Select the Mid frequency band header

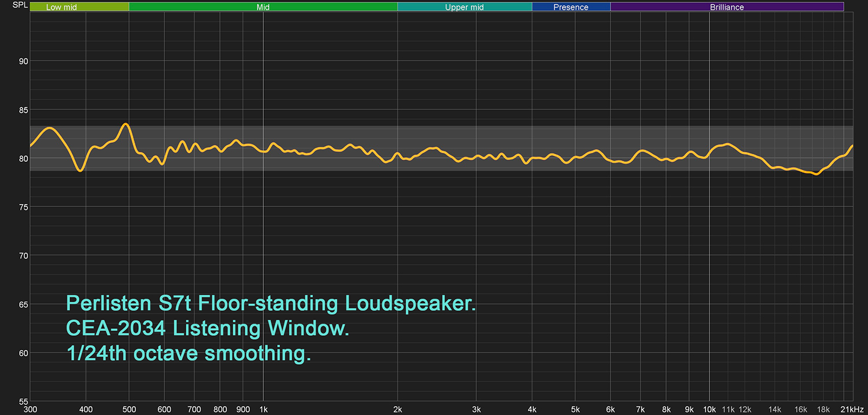pyautogui.click(x=263, y=8)
